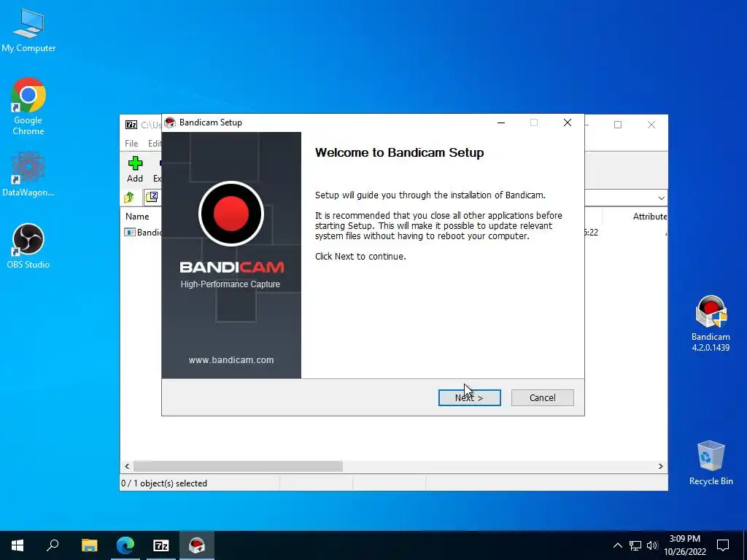This screenshot has height=560, width=747.
Task: Launch Microsoft Edge from the taskbar
Action: (x=125, y=545)
